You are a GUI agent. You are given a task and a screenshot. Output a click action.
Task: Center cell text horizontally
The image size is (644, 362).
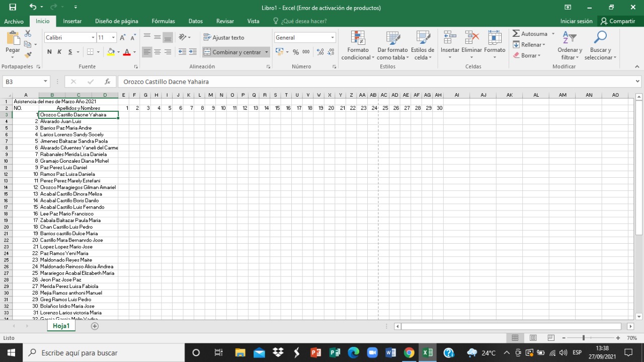157,52
